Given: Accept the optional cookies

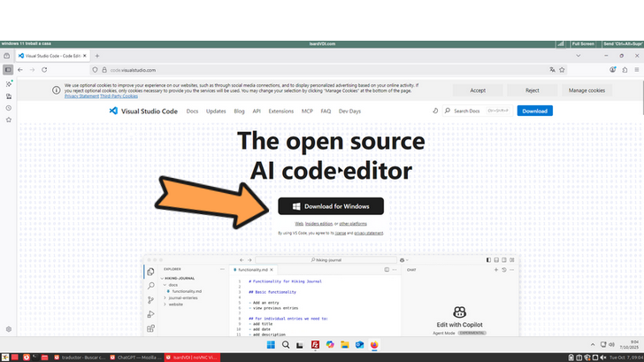Looking at the screenshot, I should point(478,90).
